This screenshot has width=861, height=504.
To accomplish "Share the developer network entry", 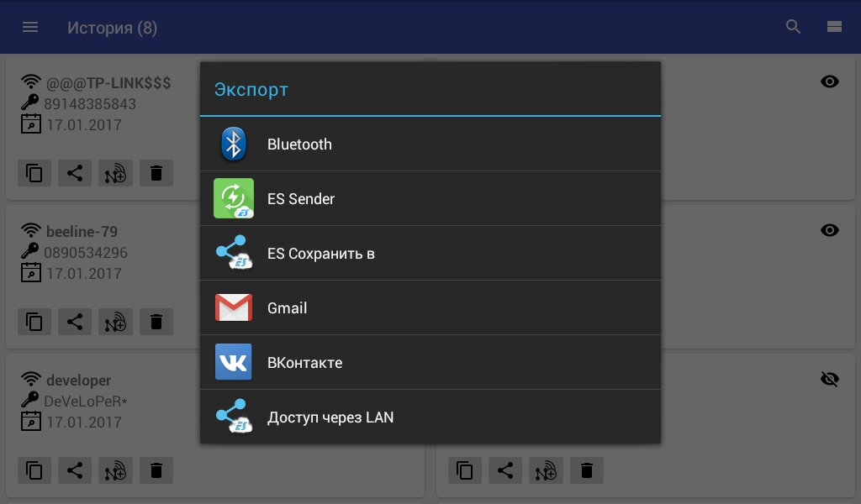I will (x=75, y=470).
